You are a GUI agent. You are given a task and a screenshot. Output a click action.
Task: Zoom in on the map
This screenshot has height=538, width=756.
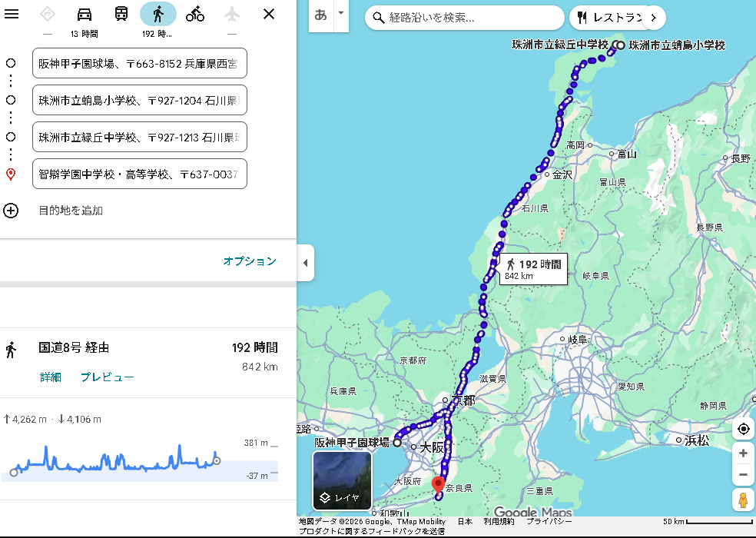coord(743,453)
